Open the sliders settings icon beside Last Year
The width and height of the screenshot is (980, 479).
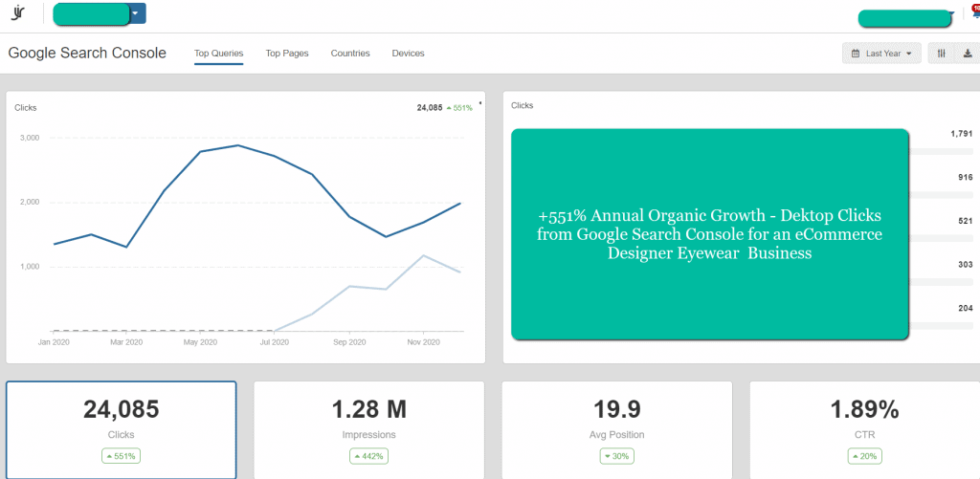pos(942,54)
